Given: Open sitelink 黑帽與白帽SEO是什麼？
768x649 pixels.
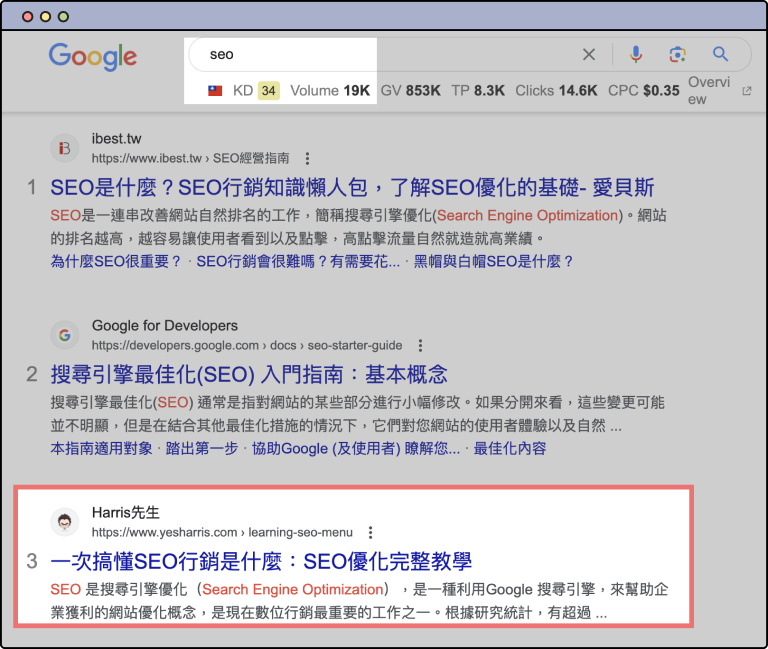Looking at the screenshot, I should [x=493, y=261].
